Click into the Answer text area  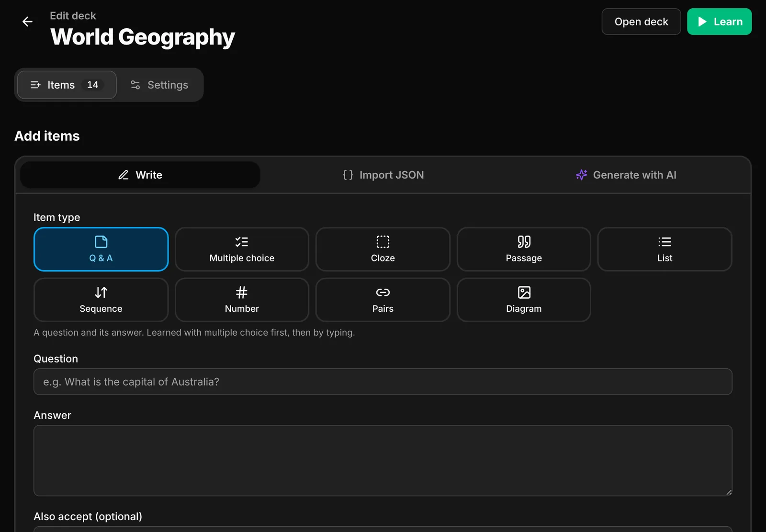coord(383,461)
